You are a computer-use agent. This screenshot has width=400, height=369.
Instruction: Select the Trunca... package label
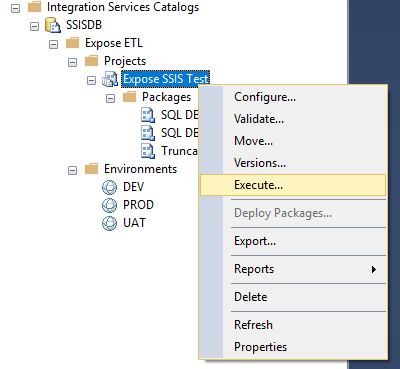[x=179, y=151]
